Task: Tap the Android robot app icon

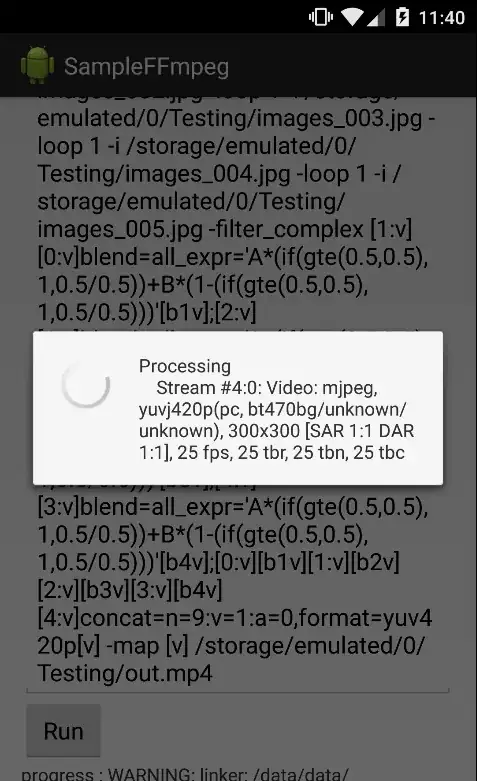Action: 37,65
